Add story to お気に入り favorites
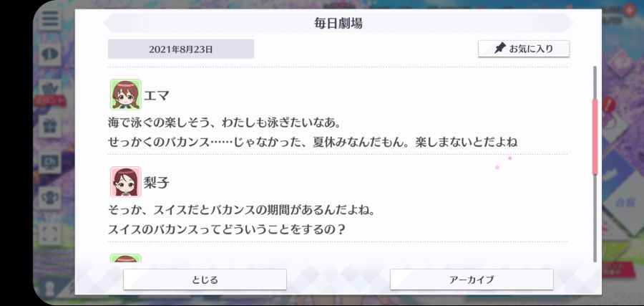Viewport: 644px width, 306px height. (524, 49)
